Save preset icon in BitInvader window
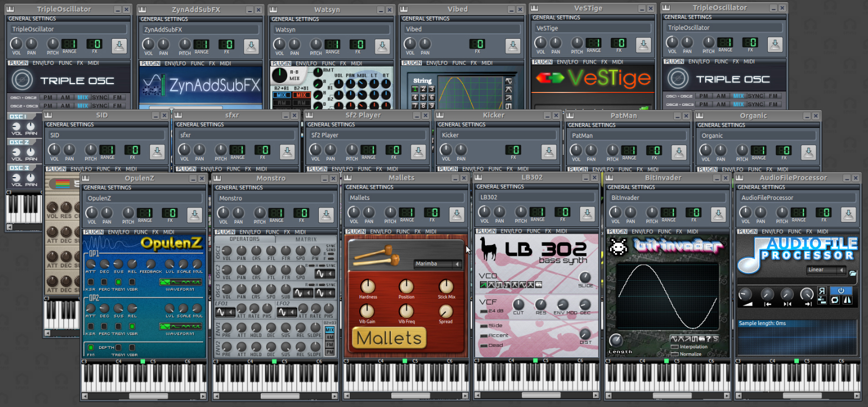The image size is (868, 407). pyautogui.click(x=719, y=214)
